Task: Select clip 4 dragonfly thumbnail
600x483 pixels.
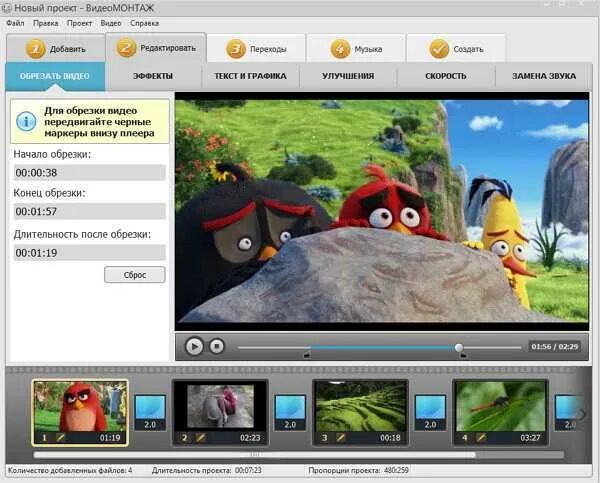Action: tap(500, 413)
